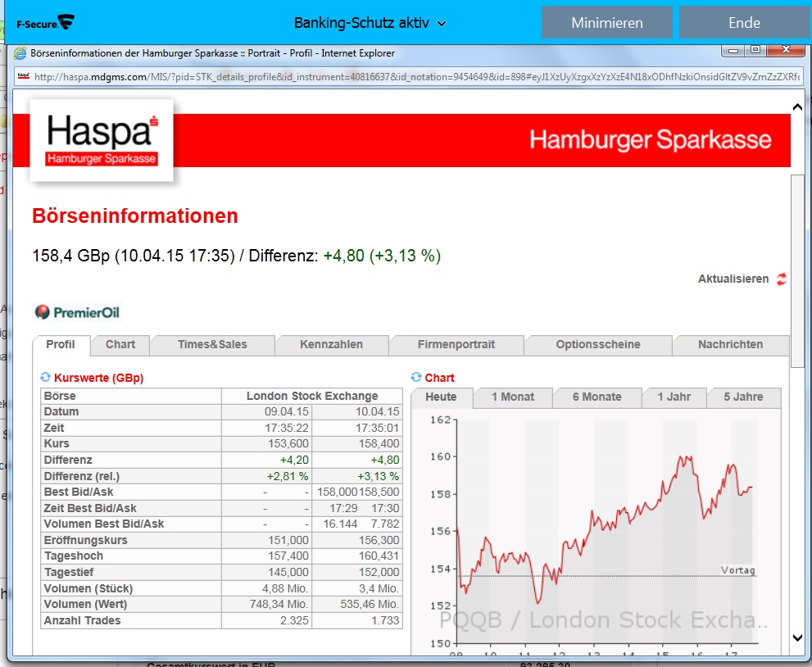Click the page favicon in address bar
The width and height of the screenshot is (812, 667).
(x=24, y=77)
